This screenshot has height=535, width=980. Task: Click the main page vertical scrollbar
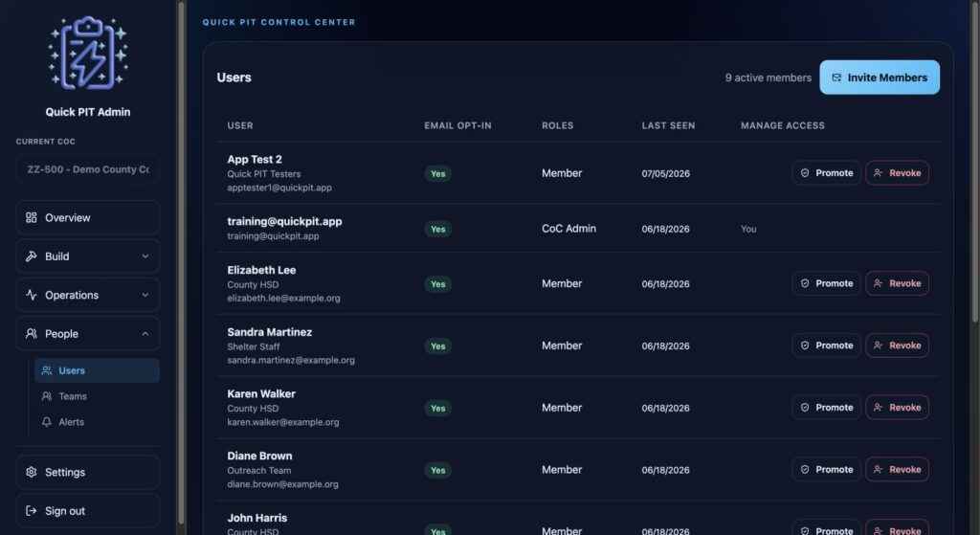pyautogui.click(x=975, y=163)
